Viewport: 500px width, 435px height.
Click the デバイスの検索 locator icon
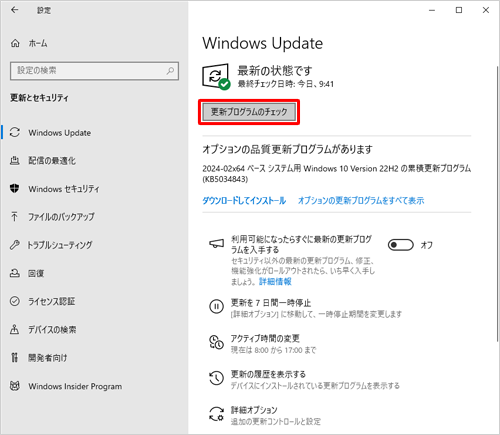15,329
